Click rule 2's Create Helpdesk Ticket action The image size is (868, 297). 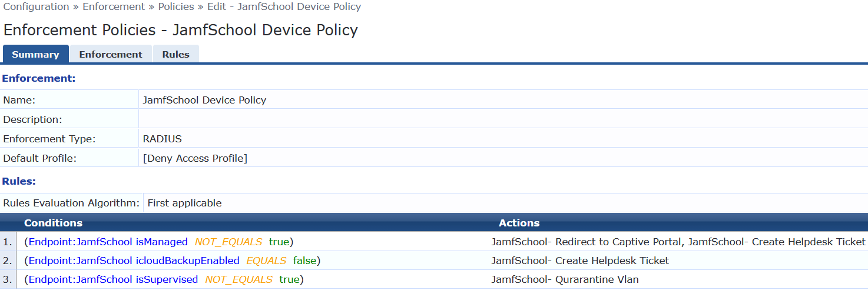tap(580, 261)
